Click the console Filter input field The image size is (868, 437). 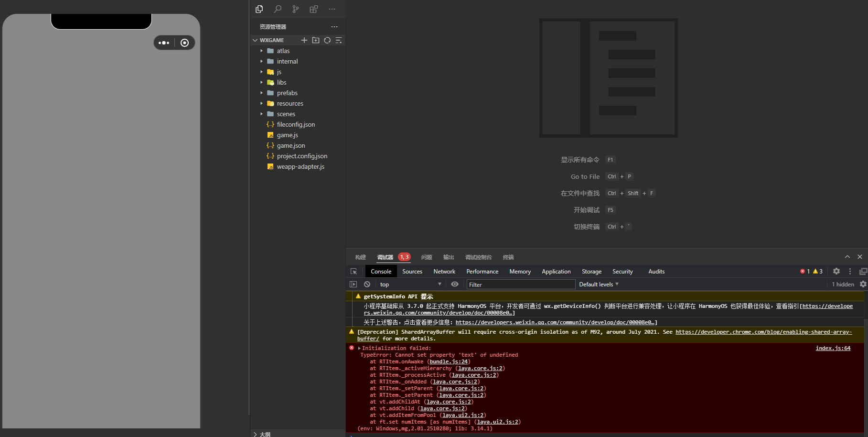(521, 284)
